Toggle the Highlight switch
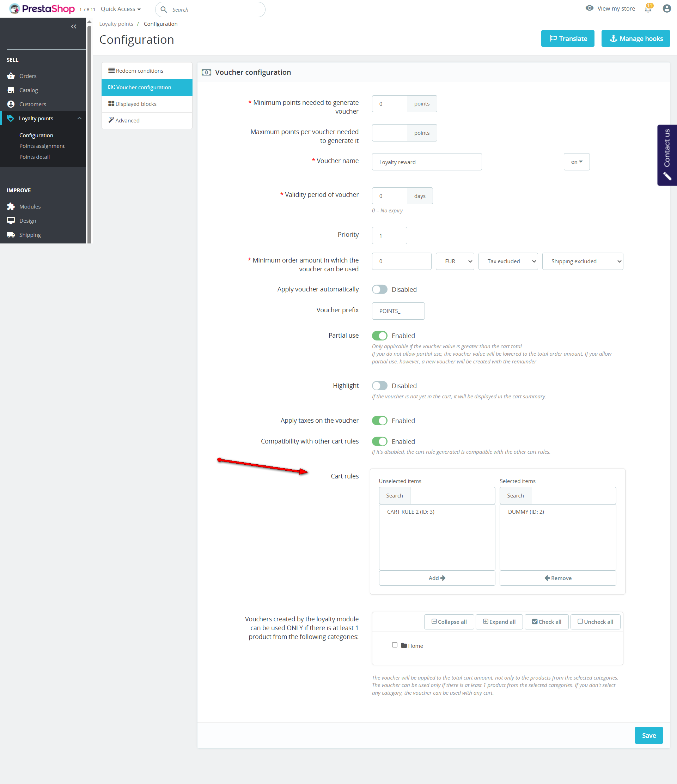The width and height of the screenshot is (677, 784). [379, 386]
